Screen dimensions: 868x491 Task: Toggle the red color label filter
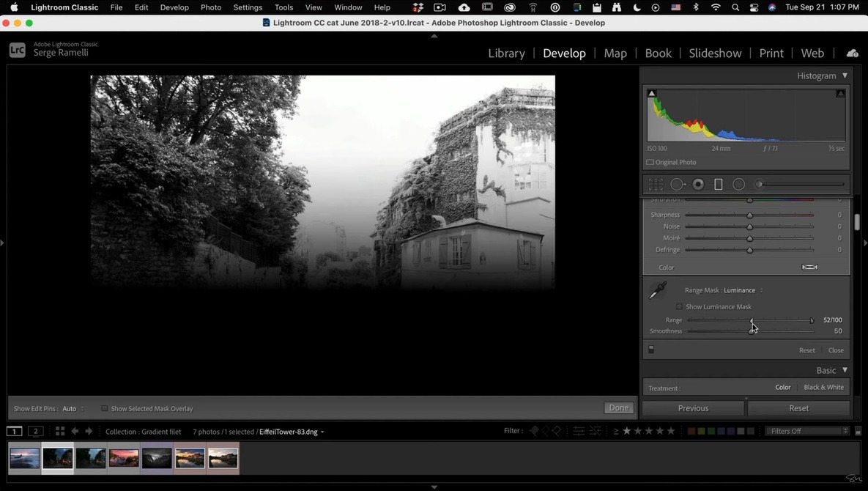click(691, 431)
